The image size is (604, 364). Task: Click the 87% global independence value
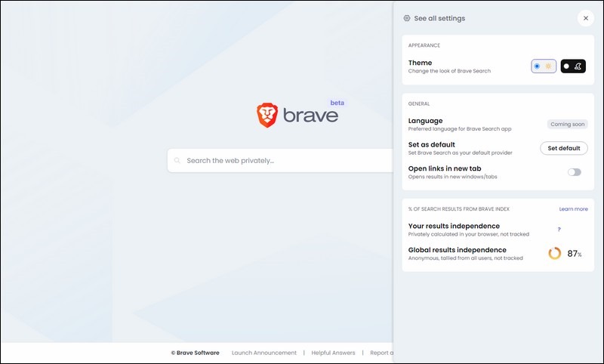(575, 254)
